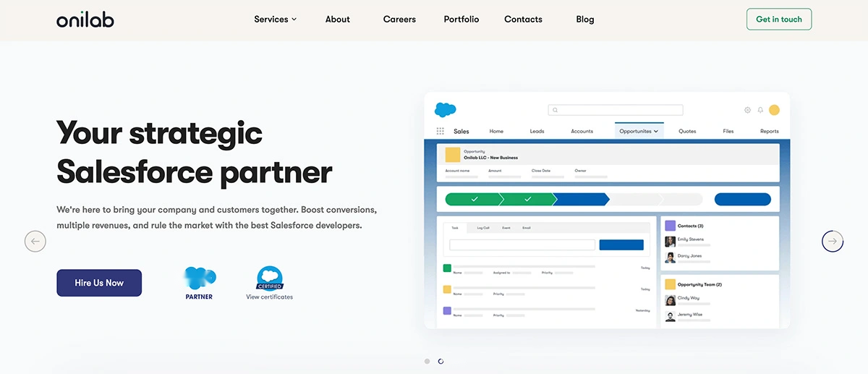
Task: Select the first carousel dot indicator
Action: point(427,361)
